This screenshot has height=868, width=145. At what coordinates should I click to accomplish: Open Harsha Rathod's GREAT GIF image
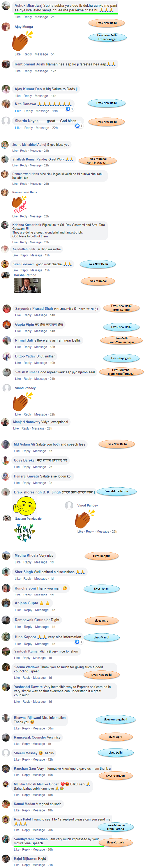27,286
